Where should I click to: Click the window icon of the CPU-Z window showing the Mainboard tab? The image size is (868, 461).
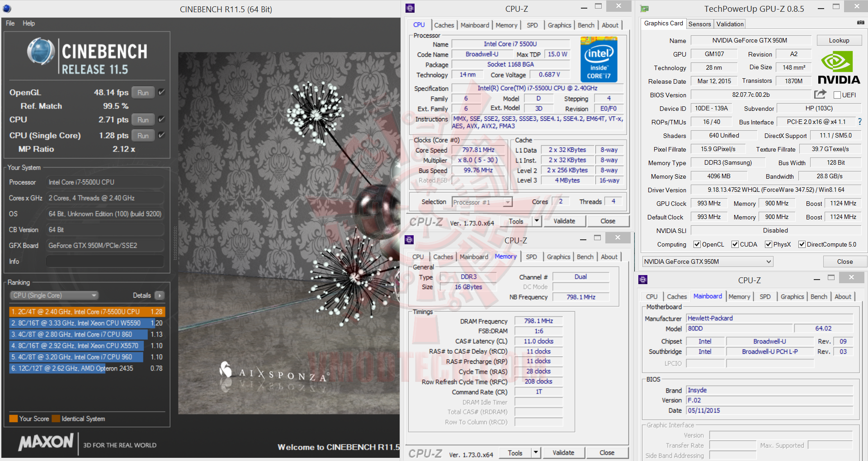tap(643, 280)
